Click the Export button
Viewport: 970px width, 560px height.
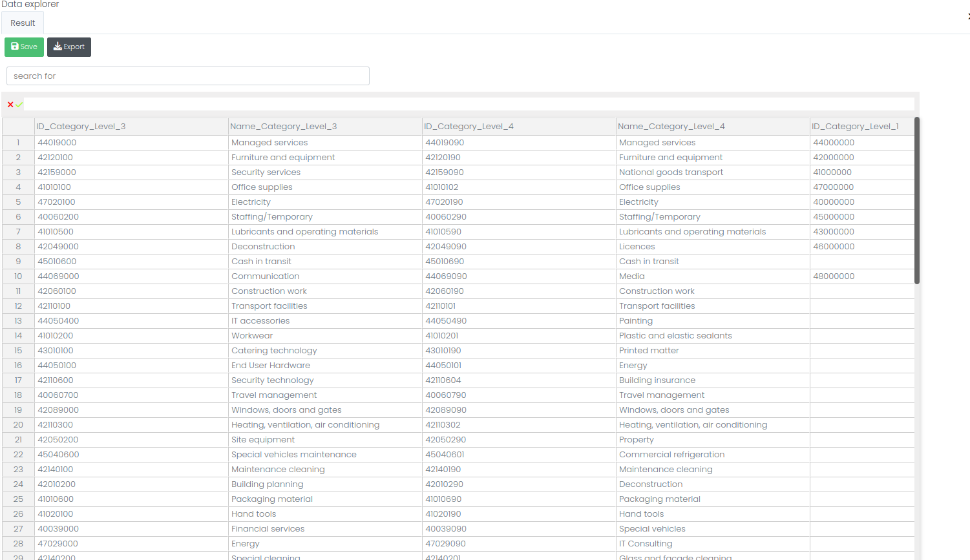[69, 47]
